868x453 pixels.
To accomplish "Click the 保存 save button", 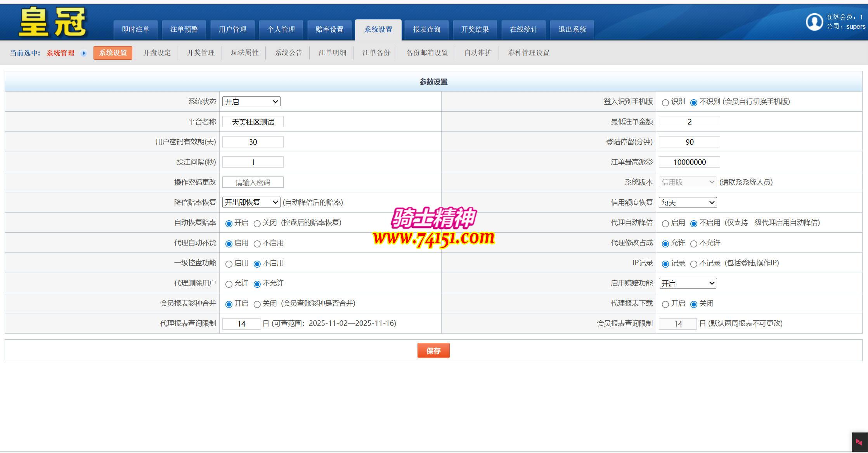I will point(433,350).
